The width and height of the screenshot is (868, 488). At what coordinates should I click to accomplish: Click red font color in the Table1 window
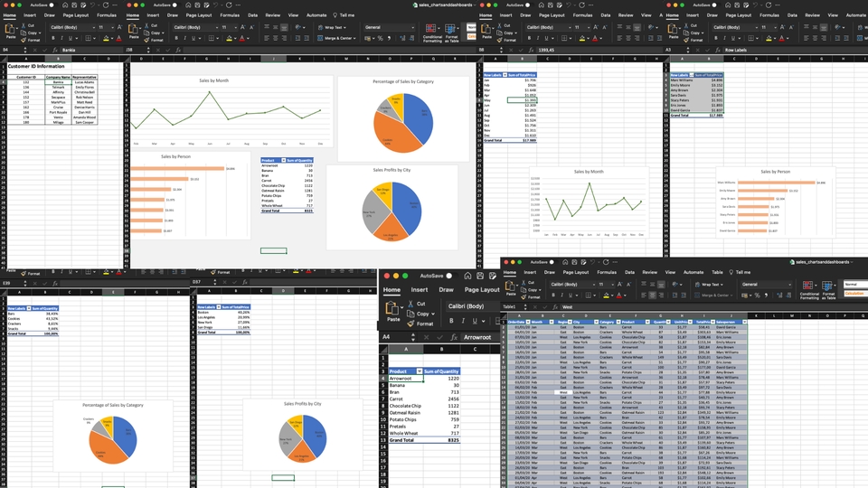pos(618,296)
